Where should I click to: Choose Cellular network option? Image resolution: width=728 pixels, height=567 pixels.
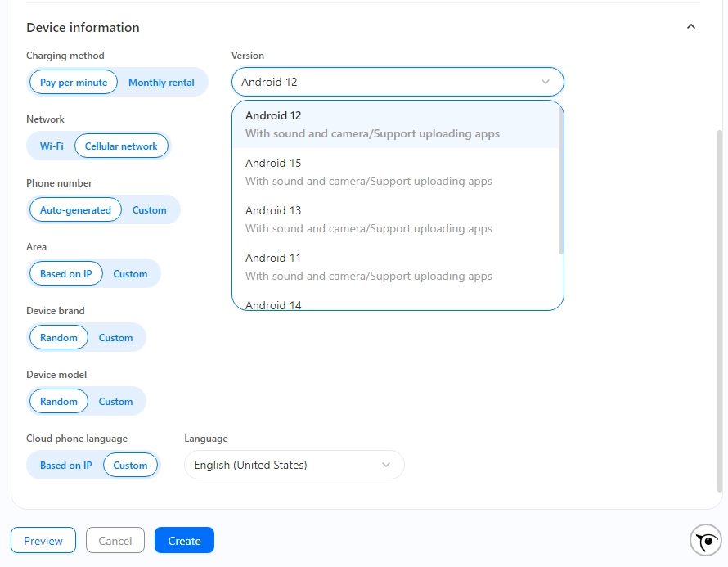121,146
